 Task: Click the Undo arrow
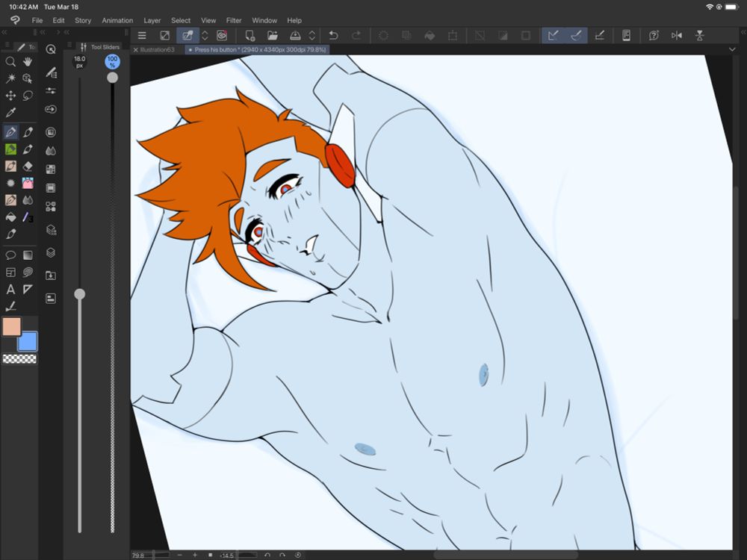pos(333,36)
